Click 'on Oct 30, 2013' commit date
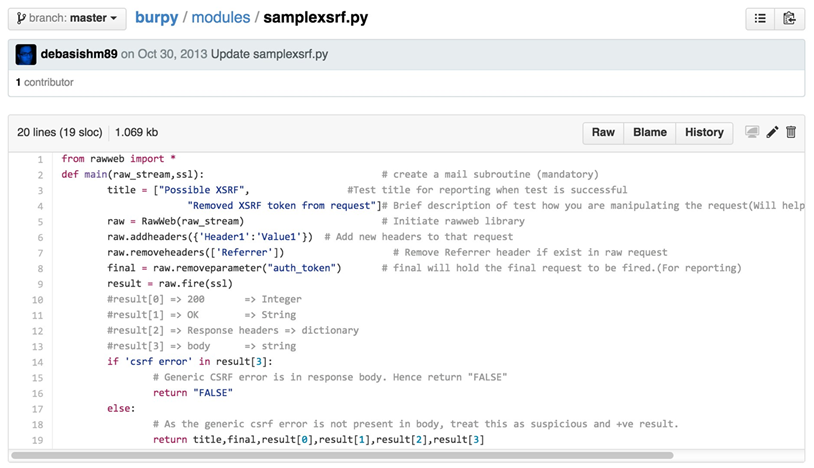Viewport: 814px width, 468px height. [164, 54]
